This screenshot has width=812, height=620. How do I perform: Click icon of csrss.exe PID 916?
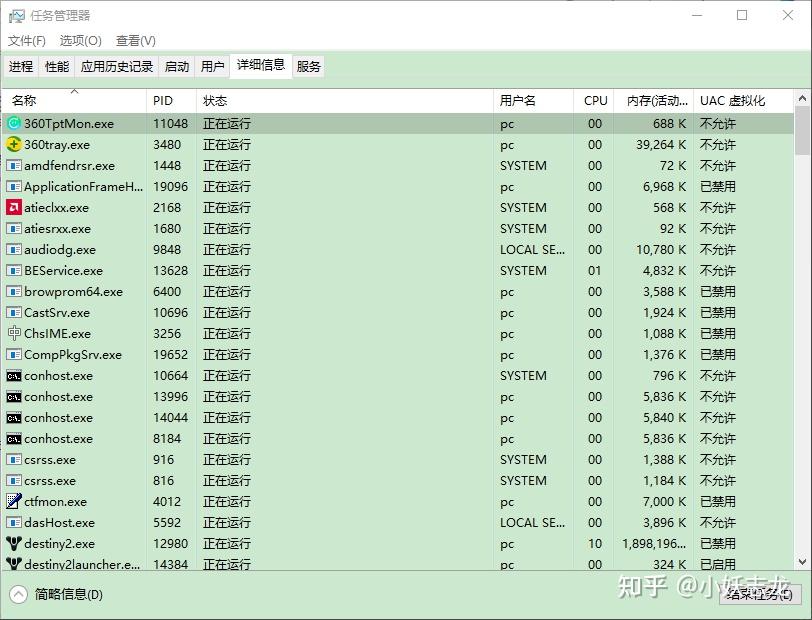(x=14, y=459)
